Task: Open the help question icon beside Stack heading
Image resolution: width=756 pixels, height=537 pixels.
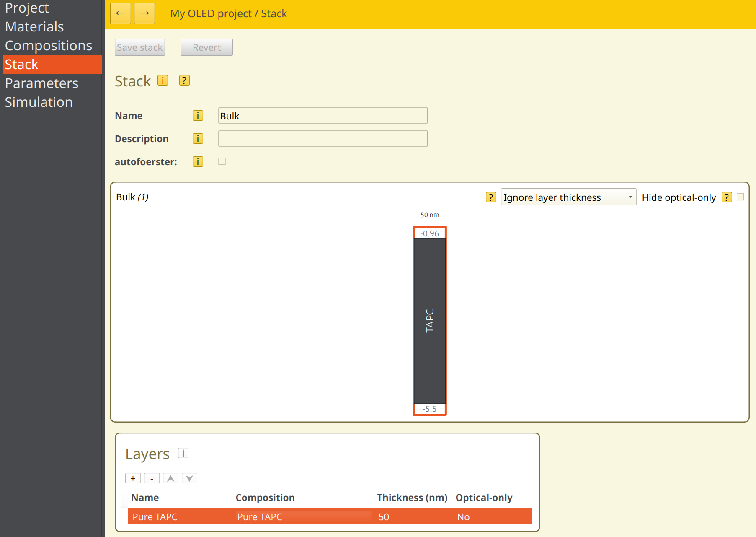Action: (184, 80)
